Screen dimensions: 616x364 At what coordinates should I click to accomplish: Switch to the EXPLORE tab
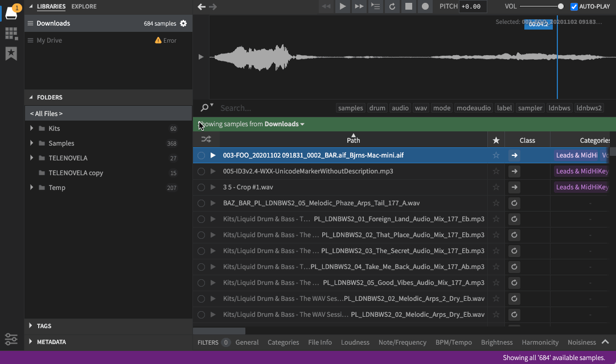[x=84, y=7]
